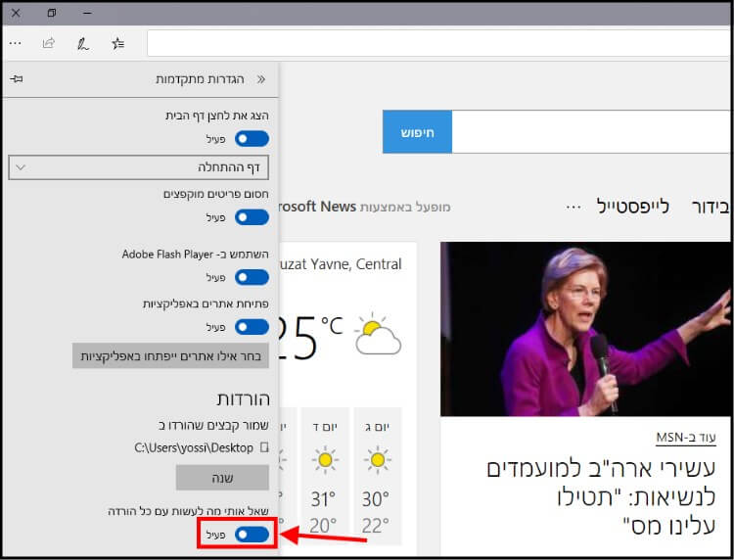Click the MSN search input field

tap(591, 132)
